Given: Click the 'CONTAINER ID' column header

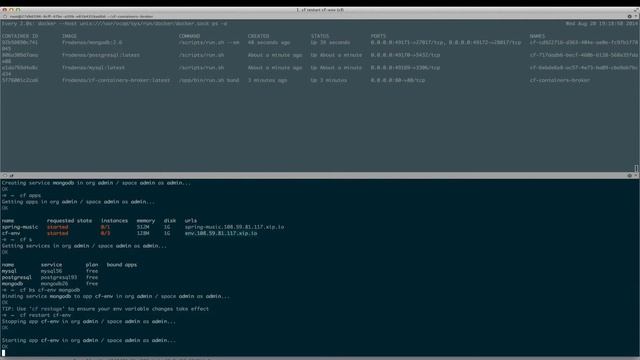Looking at the screenshot, I should (x=20, y=36).
